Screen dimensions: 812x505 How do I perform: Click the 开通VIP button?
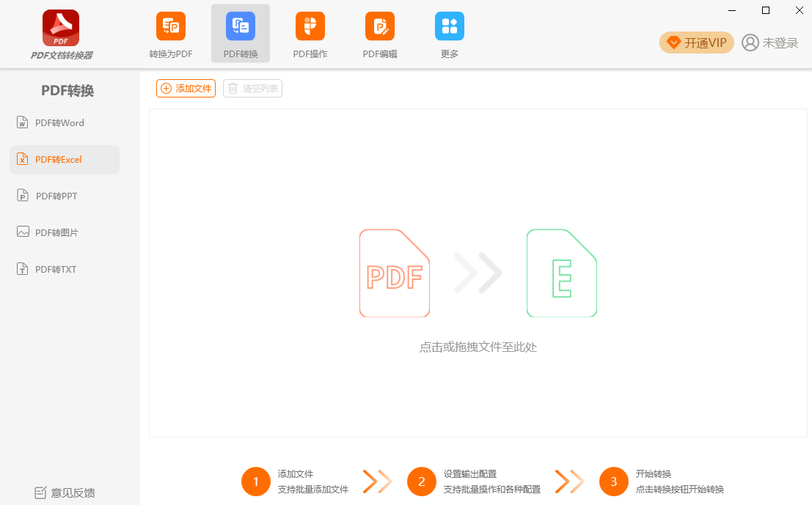pos(696,43)
